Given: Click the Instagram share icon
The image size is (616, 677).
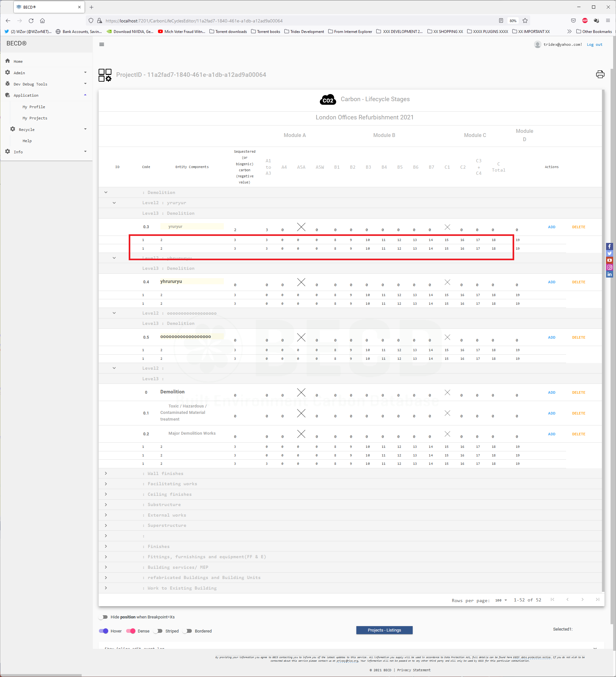Looking at the screenshot, I should pyautogui.click(x=609, y=267).
